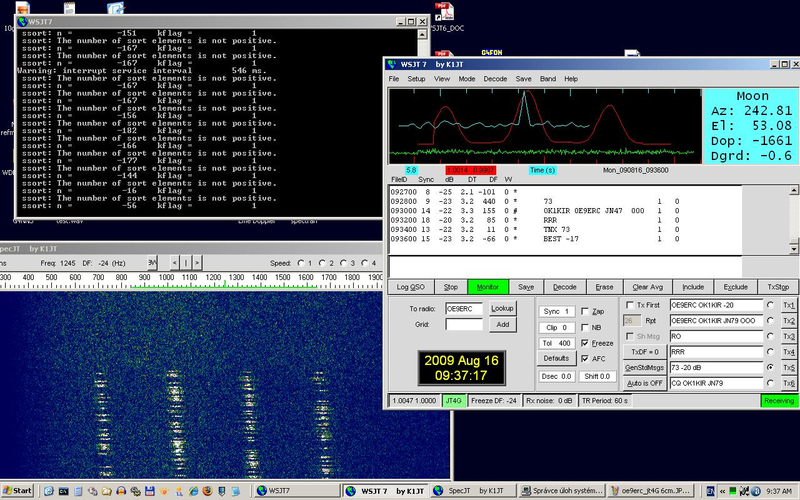Open the Setup menu
This screenshot has height=500, width=800.
pyautogui.click(x=416, y=79)
